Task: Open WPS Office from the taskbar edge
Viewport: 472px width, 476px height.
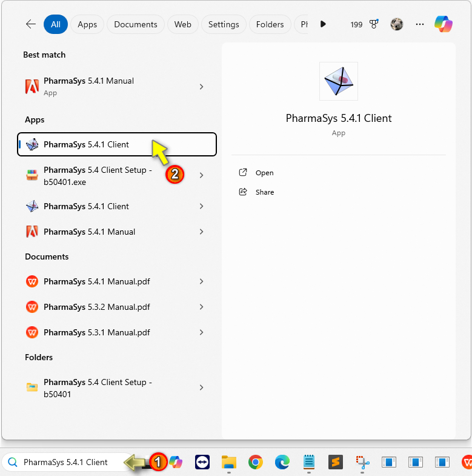Action: tap(467, 462)
